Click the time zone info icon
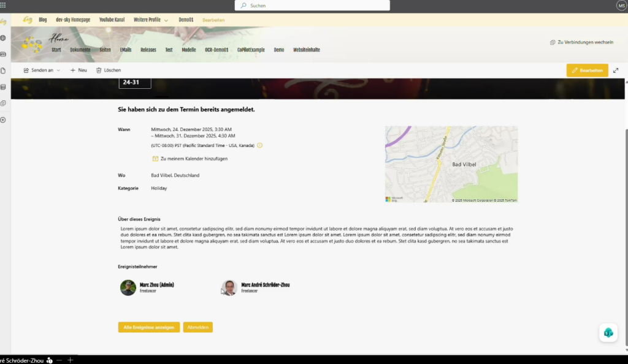Screen dimensions: 628x364 [259, 145]
